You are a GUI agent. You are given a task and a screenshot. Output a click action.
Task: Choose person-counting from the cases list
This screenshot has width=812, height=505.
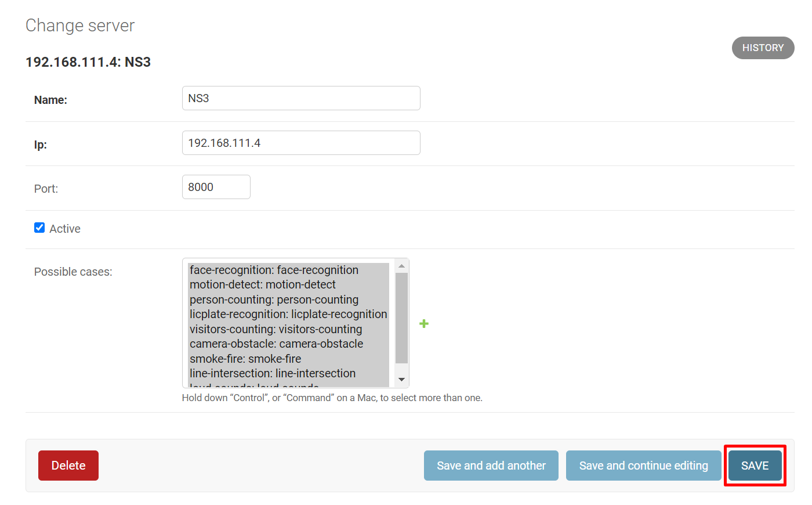274,300
